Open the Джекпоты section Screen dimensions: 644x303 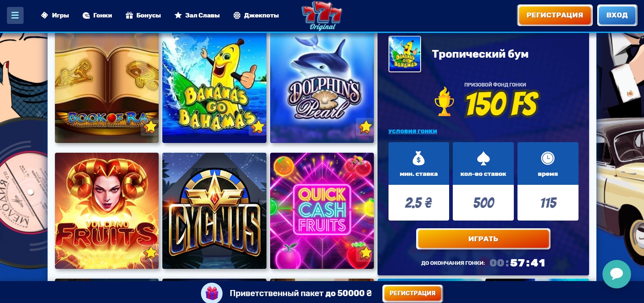[x=256, y=15]
